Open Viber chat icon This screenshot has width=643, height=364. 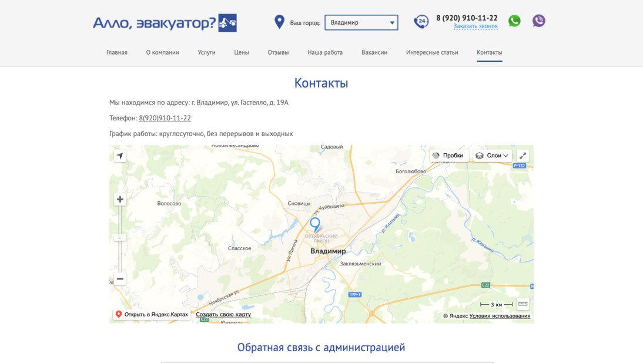pyautogui.click(x=539, y=21)
